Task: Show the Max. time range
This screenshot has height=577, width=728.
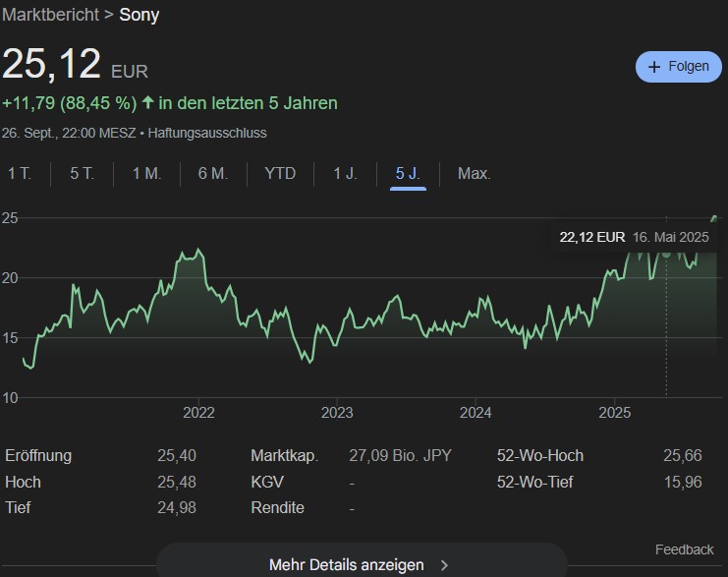Action: 475,174
